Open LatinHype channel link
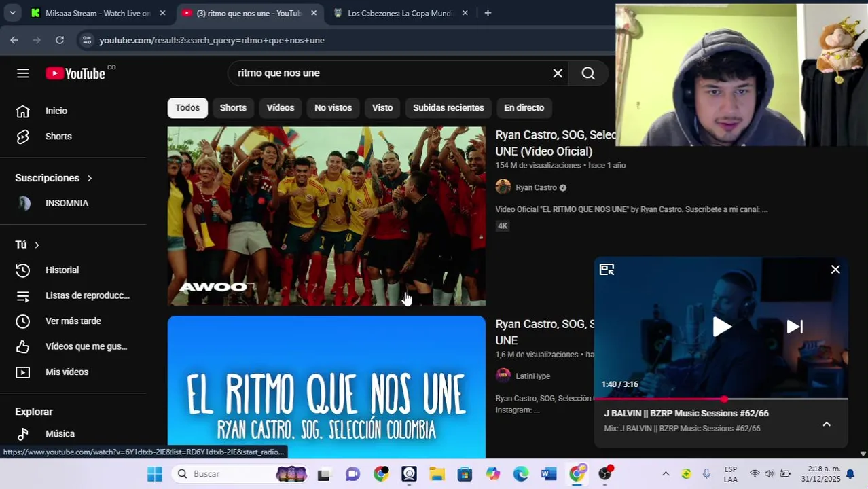The image size is (868, 489). click(532, 376)
